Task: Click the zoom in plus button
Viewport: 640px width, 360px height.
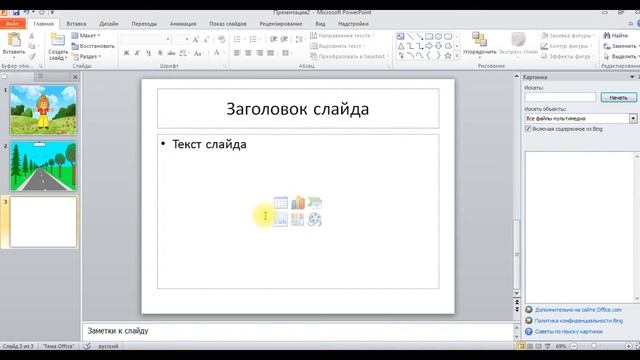Action: [x=629, y=346]
